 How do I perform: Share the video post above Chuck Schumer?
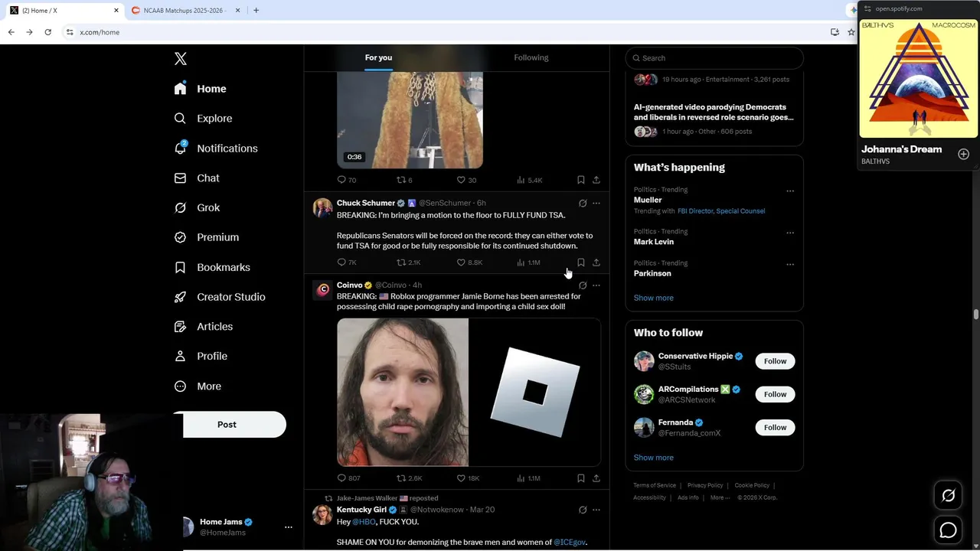596,180
